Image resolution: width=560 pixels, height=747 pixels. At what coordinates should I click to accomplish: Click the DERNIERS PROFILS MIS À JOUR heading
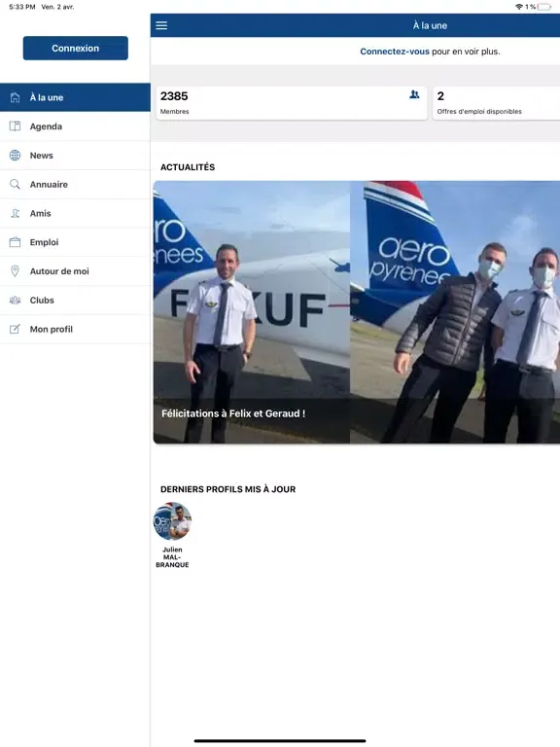[x=228, y=489]
